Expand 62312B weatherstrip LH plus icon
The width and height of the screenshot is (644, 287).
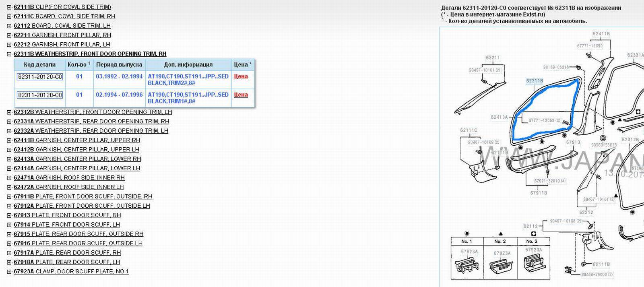pos(9,112)
